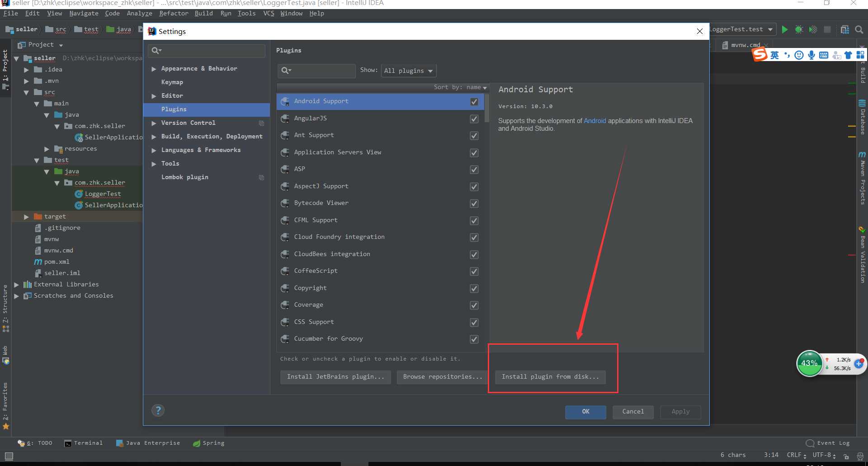Open the Java Enterprise tool window
The image size is (868, 466).
pyautogui.click(x=148, y=443)
